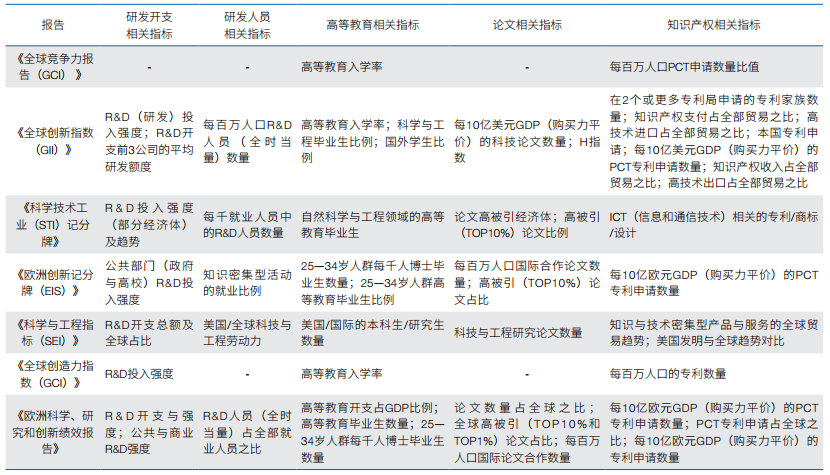Click the 研发人员相关指标 column header

247,25
